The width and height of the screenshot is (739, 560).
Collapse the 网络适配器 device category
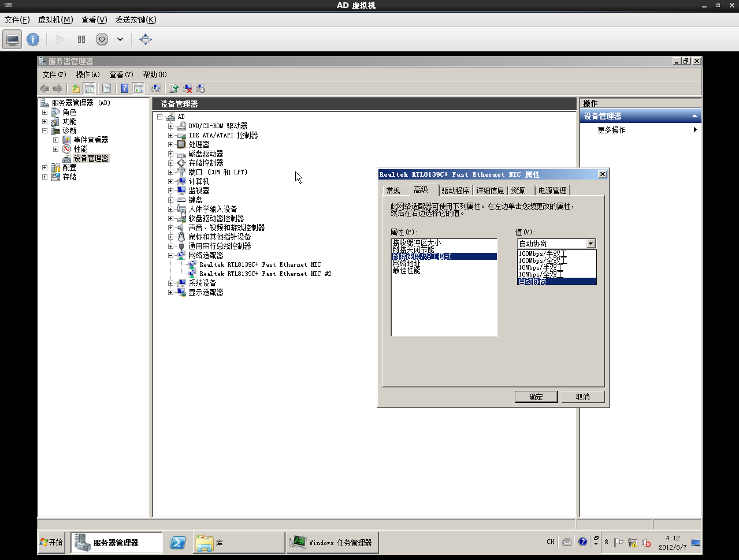coord(170,255)
